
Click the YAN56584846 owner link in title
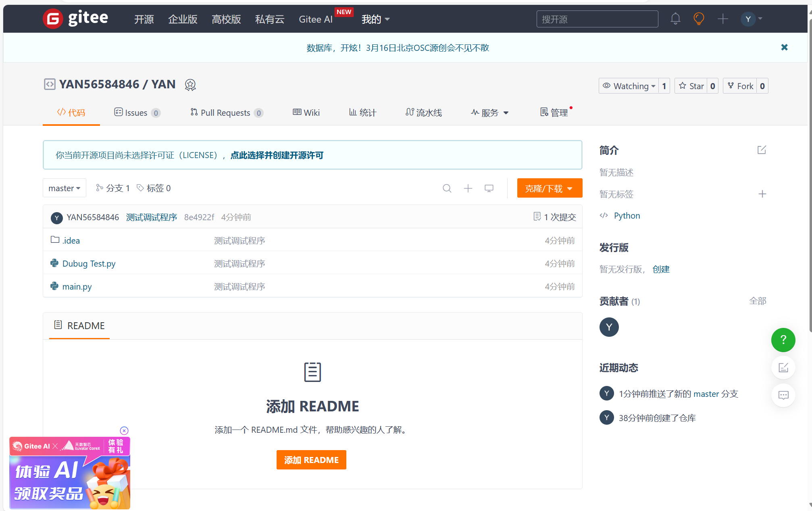click(99, 84)
